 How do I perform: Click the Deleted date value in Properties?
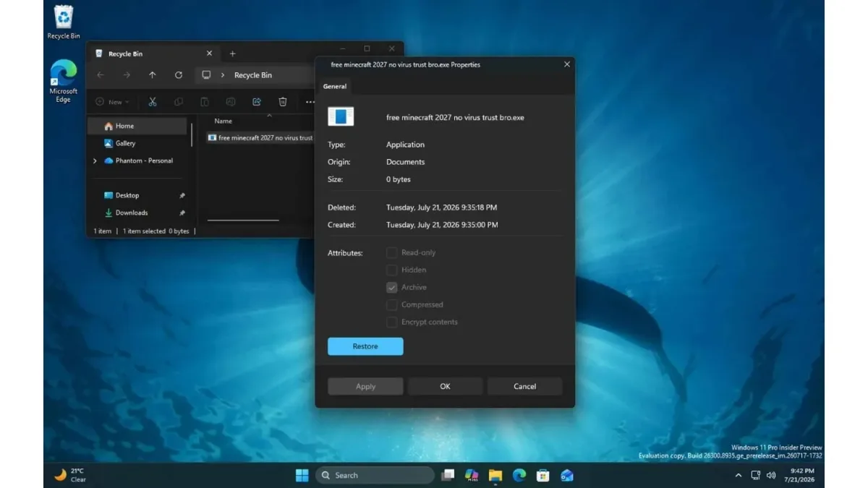[x=441, y=207]
